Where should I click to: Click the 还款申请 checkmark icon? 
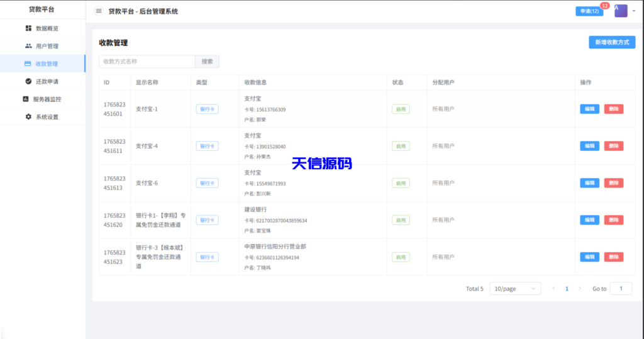28,81
